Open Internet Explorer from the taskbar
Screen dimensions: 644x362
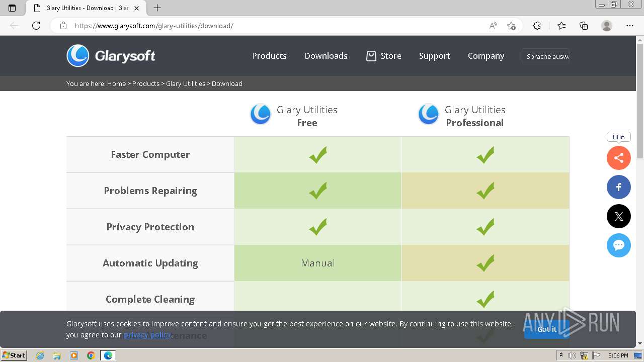(40, 355)
